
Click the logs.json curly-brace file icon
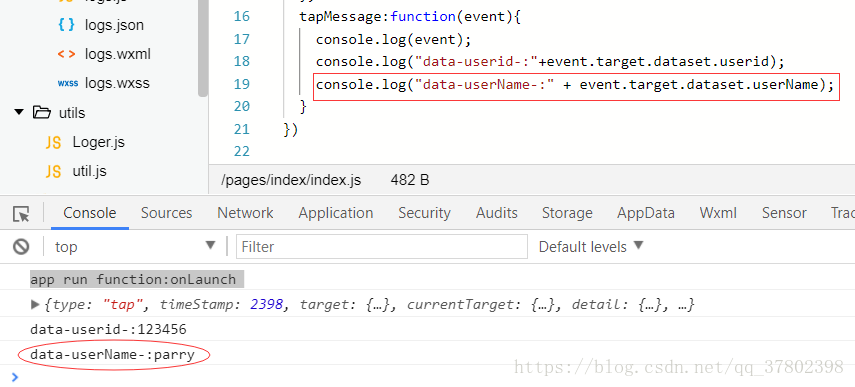pyautogui.click(x=67, y=25)
